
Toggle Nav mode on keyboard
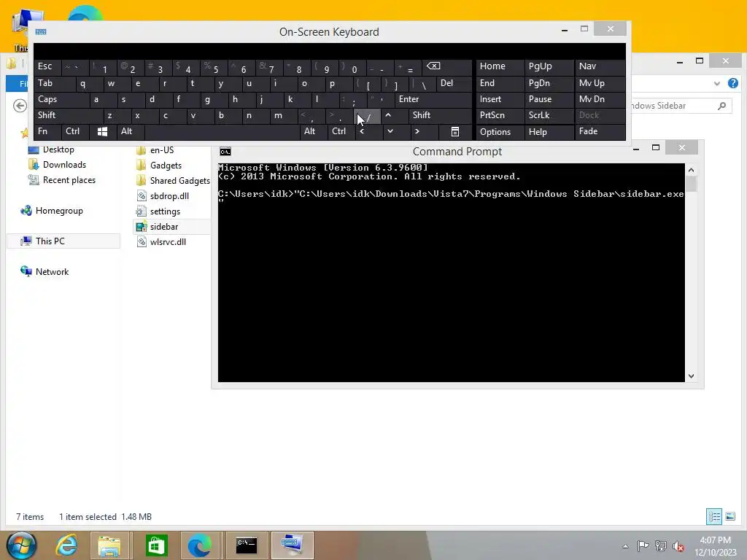[600, 66]
